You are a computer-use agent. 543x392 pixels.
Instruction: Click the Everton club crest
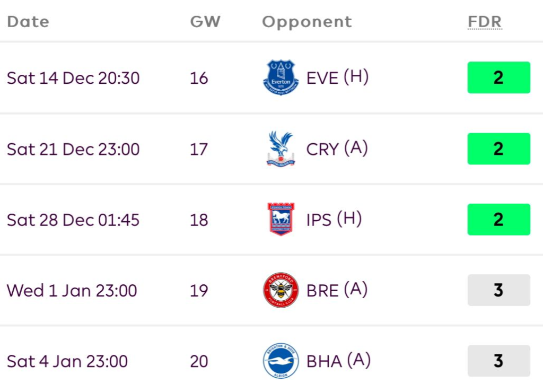(x=281, y=77)
